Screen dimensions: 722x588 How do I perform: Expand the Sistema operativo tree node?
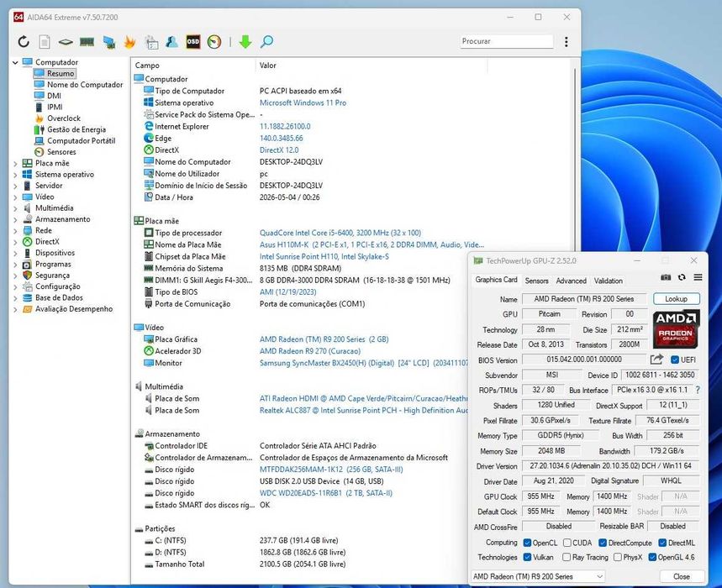15,175
